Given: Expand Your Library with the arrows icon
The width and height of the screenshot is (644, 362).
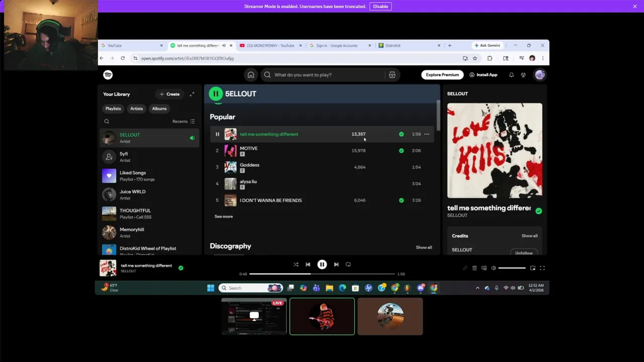Looking at the screenshot, I should (192, 94).
